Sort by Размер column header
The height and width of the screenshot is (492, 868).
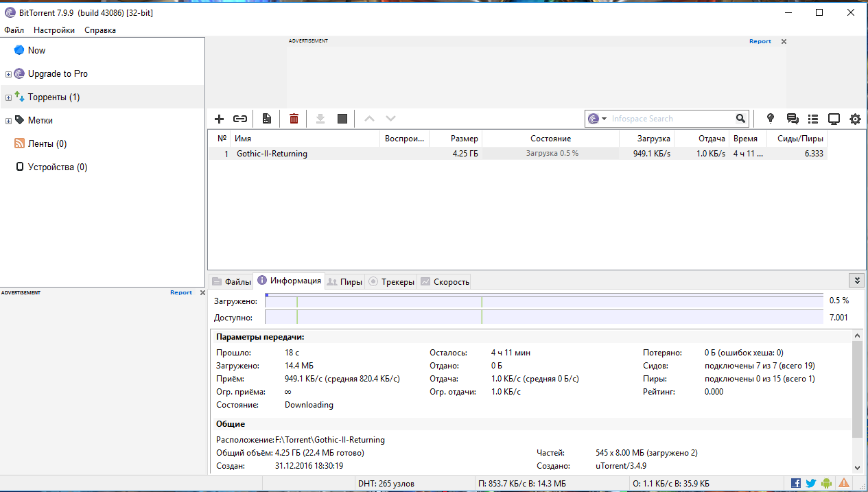(455, 139)
